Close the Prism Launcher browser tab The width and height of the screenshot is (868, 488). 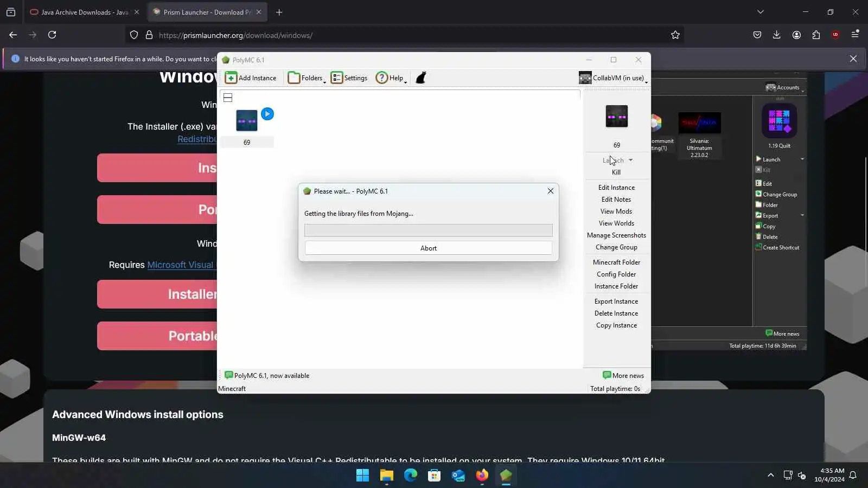[259, 12]
